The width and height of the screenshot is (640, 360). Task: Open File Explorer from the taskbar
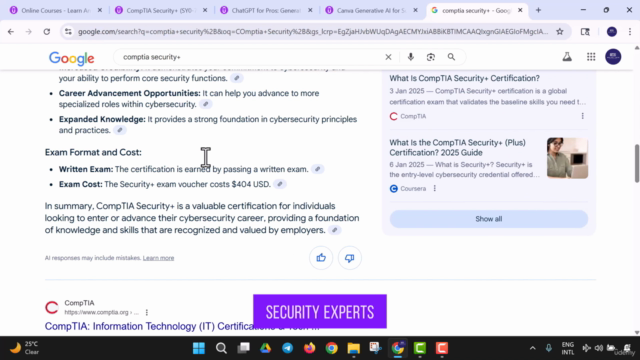[x=353, y=348]
